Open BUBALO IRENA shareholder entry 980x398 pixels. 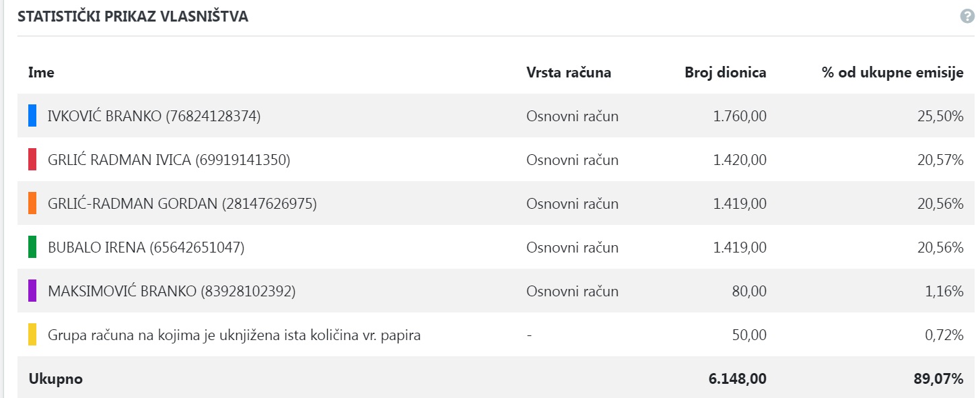pos(146,247)
